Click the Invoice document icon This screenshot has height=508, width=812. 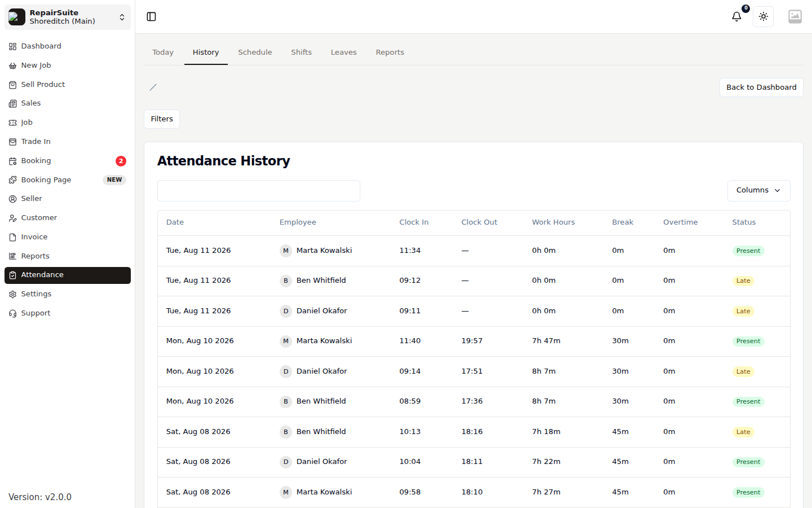(x=12, y=237)
